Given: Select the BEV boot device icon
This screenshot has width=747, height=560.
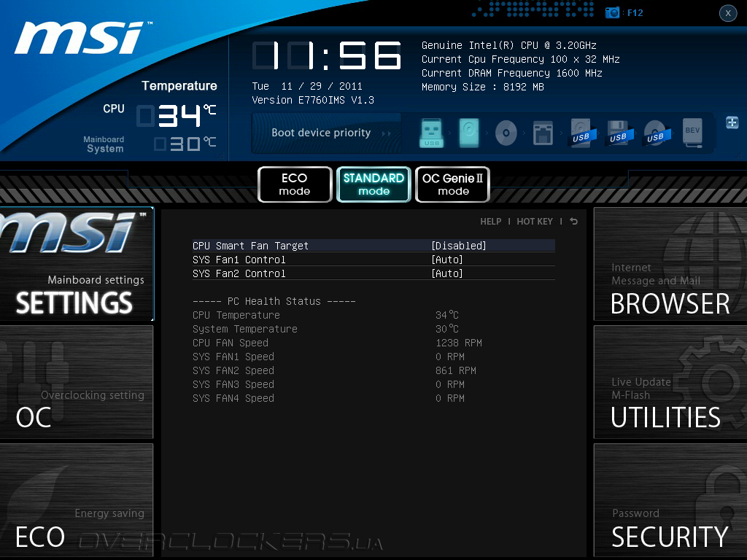Looking at the screenshot, I should pos(693,133).
